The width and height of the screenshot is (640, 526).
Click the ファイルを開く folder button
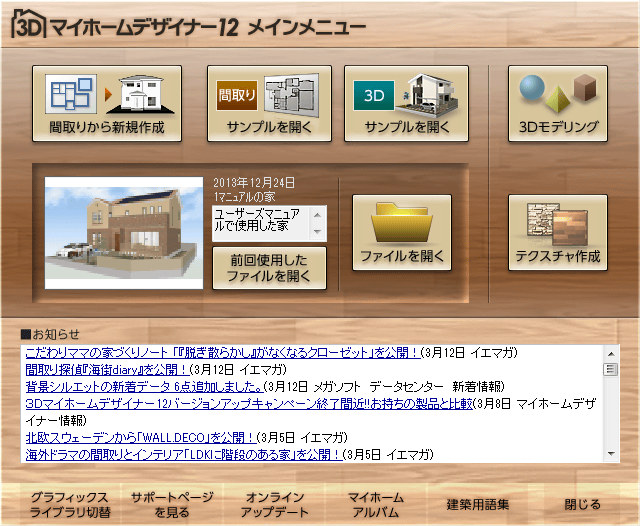pos(402,233)
